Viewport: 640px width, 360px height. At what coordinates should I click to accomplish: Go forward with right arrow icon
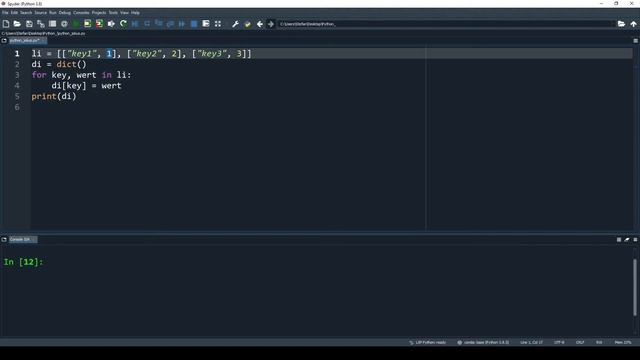271,24
